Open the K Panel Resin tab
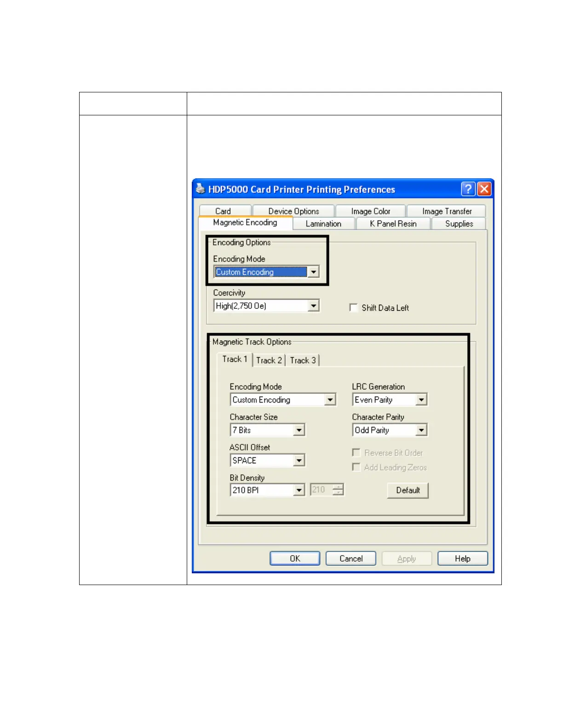563x728 pixels. coord(393,223)
